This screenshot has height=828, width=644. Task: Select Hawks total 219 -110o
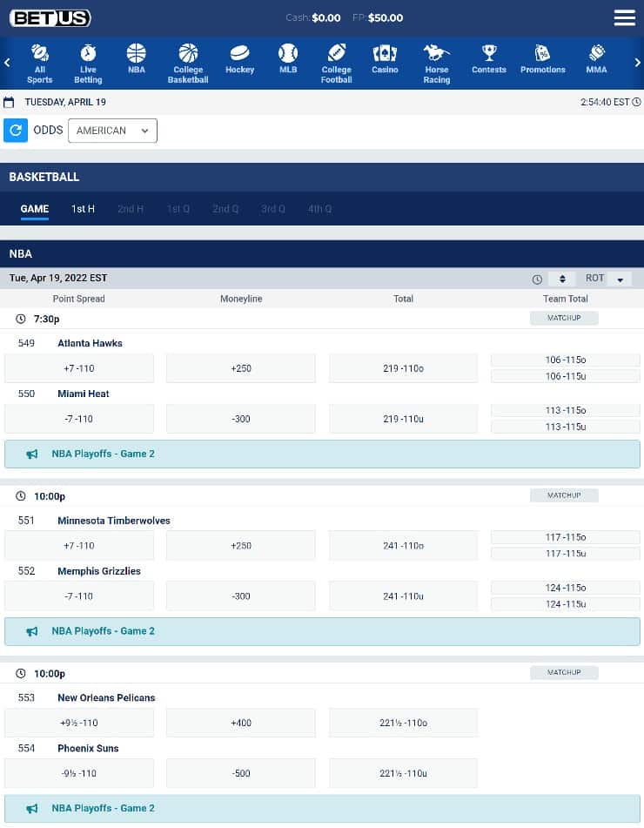(403, 368)
